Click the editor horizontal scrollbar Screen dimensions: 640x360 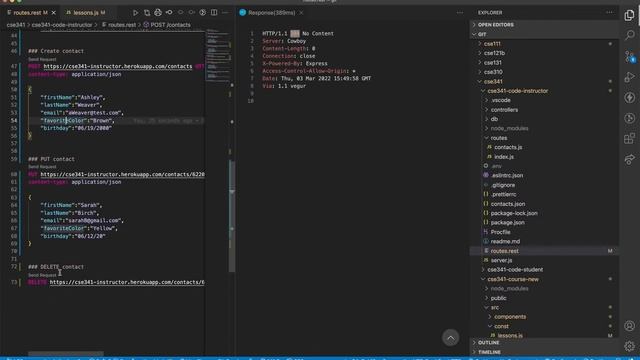point(66,353)
